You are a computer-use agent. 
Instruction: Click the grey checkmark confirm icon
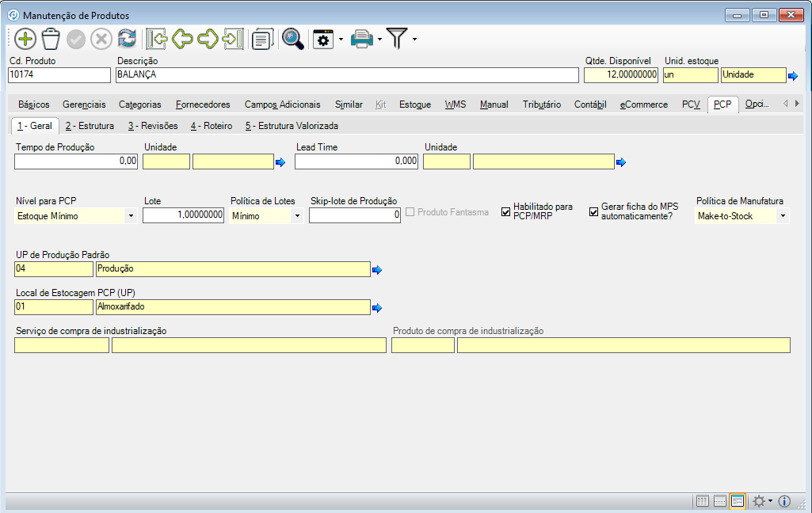coord(76,39)
